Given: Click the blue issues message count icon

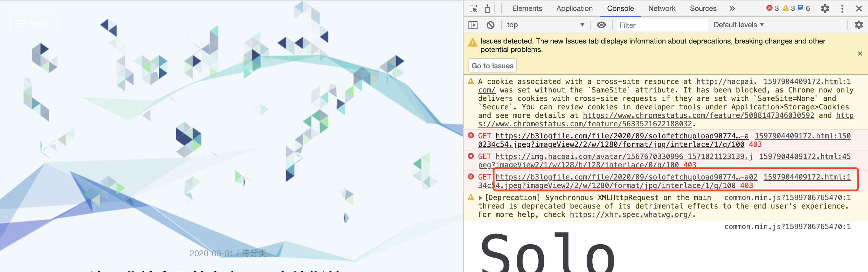Looking at the screenshot, I should [x=804, y=8].
